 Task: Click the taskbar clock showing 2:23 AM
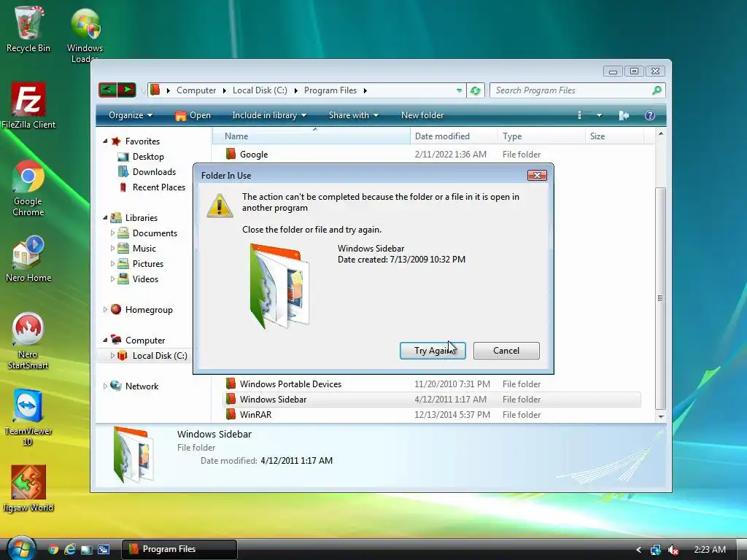[x=710, y=550]
